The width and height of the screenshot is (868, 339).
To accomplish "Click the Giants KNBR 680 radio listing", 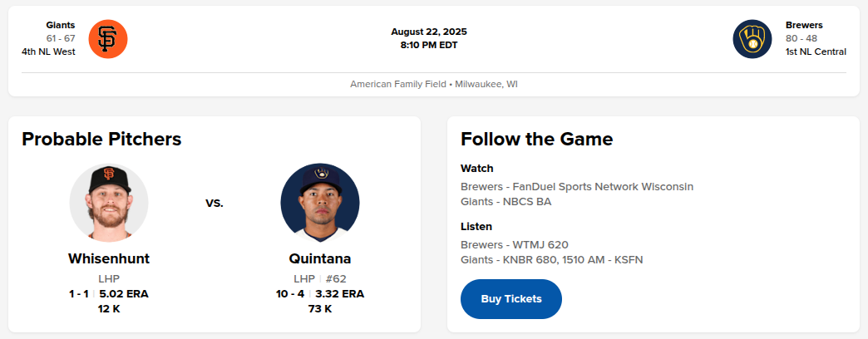I will tap(551, 259).
